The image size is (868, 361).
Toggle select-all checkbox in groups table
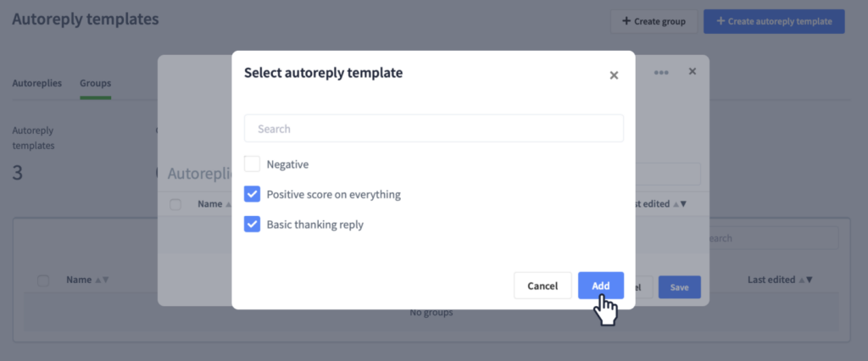pyautogui.click(x=43, y=280)
